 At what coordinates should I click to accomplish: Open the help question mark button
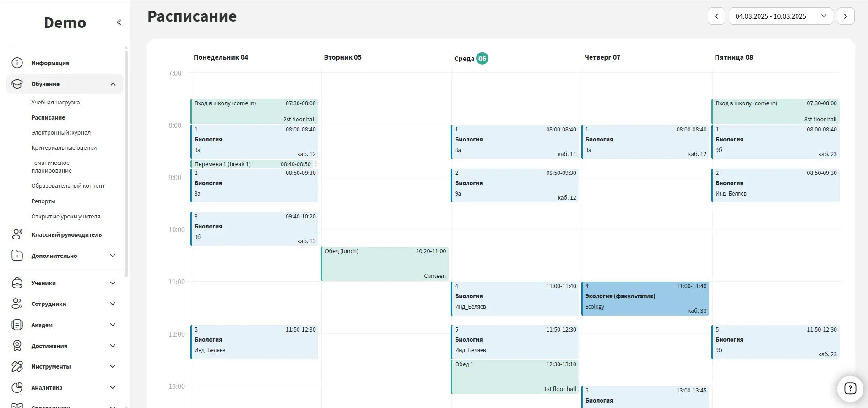point(850,389)
